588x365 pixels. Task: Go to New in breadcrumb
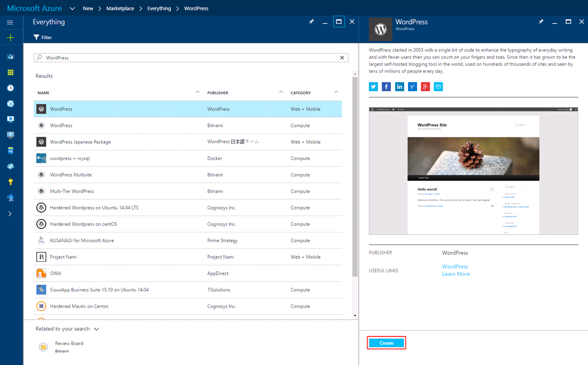pos(88,8)
